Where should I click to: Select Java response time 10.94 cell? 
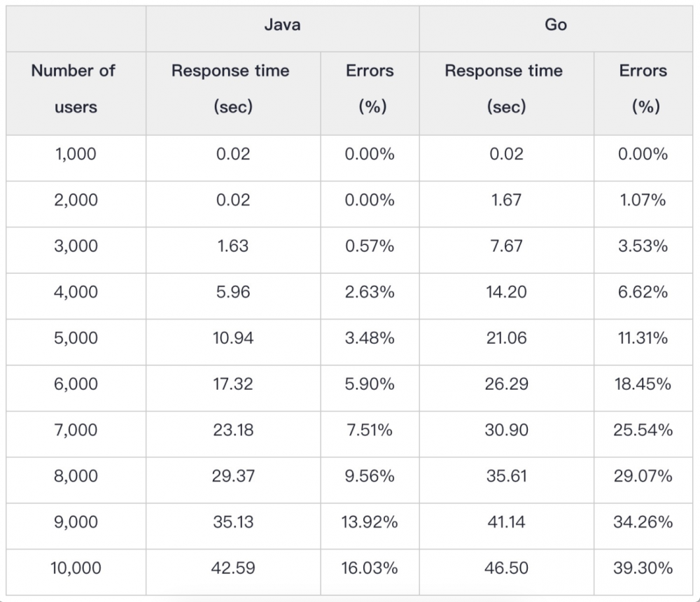pyautogui.click(x=233, y=338)
